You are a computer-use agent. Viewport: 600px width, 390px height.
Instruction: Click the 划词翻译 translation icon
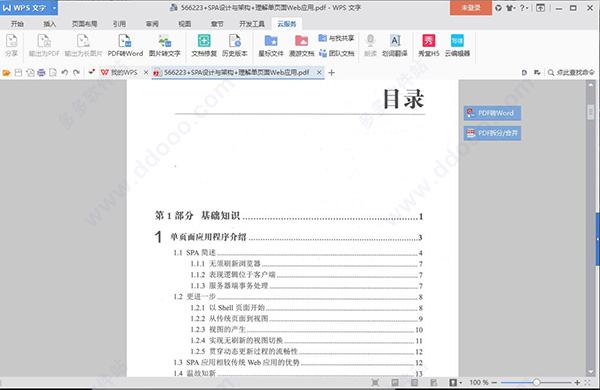(395, 45)
